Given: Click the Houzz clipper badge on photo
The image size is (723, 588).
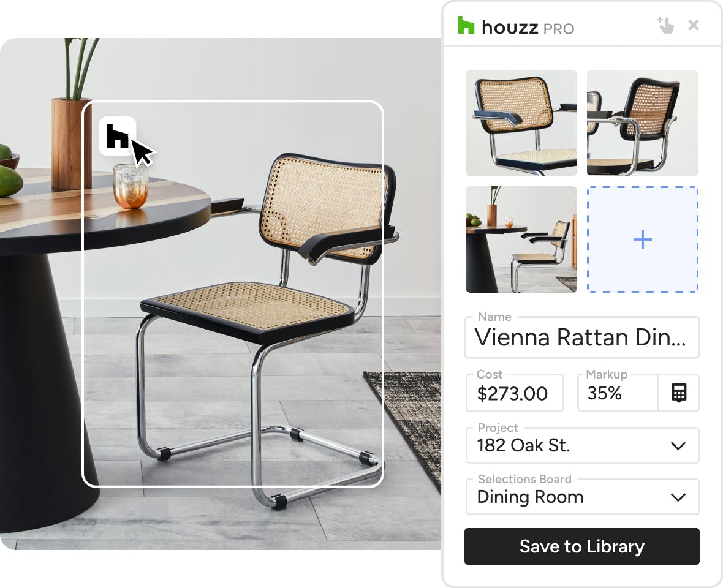Looking at the screenshot, I should tap(118, 136).
